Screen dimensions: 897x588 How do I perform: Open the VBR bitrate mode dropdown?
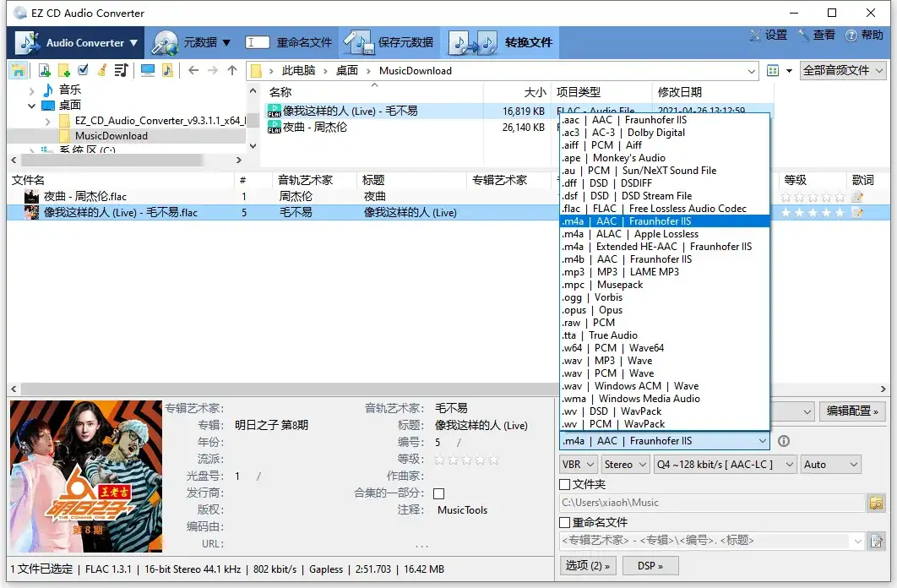[578, 464]
